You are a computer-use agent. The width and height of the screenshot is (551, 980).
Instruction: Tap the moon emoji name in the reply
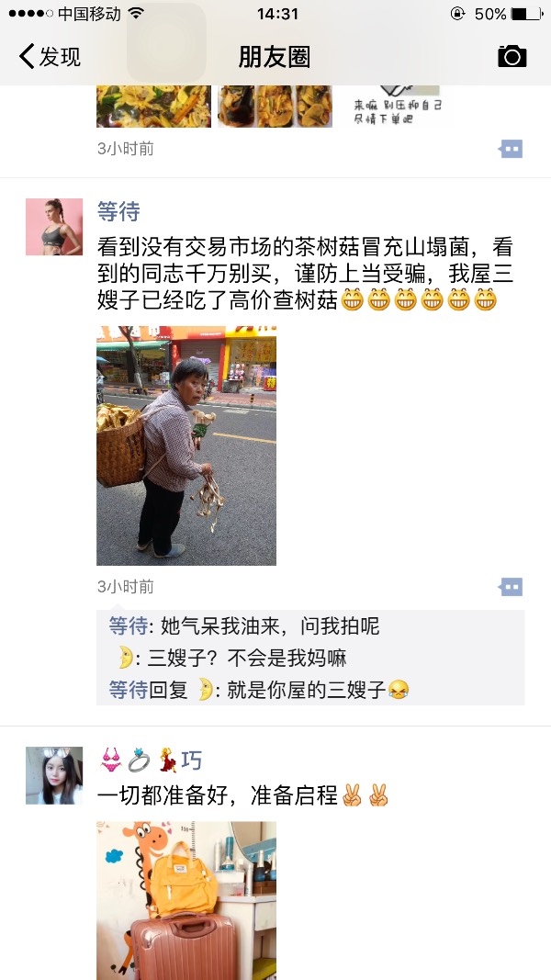coord(206,690)
